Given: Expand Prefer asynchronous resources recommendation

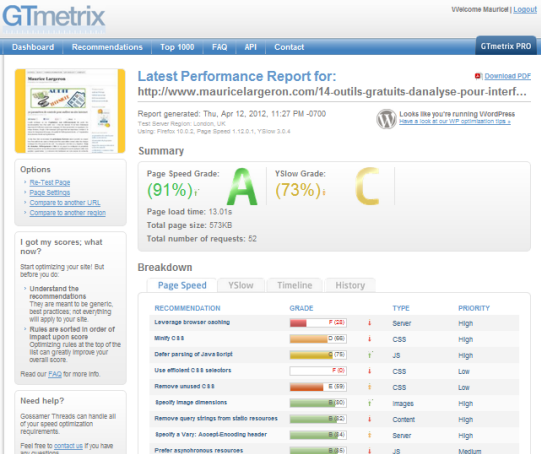Looking at the screenshot, I should (199, 450).
